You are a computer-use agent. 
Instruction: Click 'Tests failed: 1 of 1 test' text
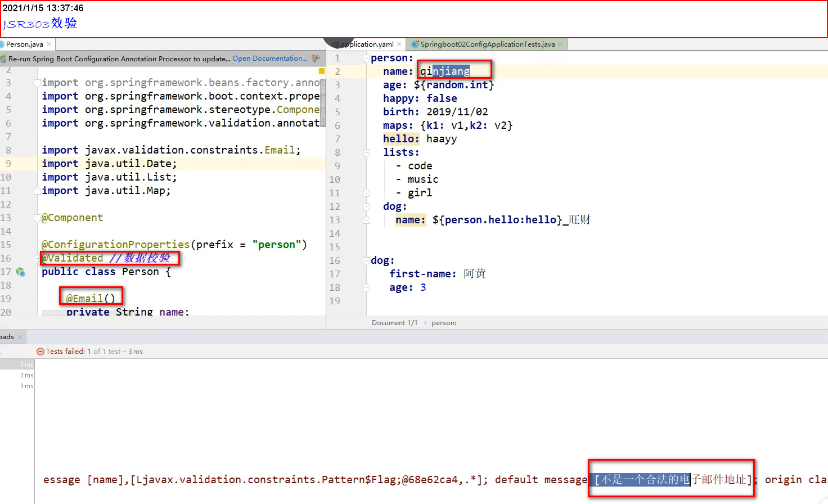84,352
